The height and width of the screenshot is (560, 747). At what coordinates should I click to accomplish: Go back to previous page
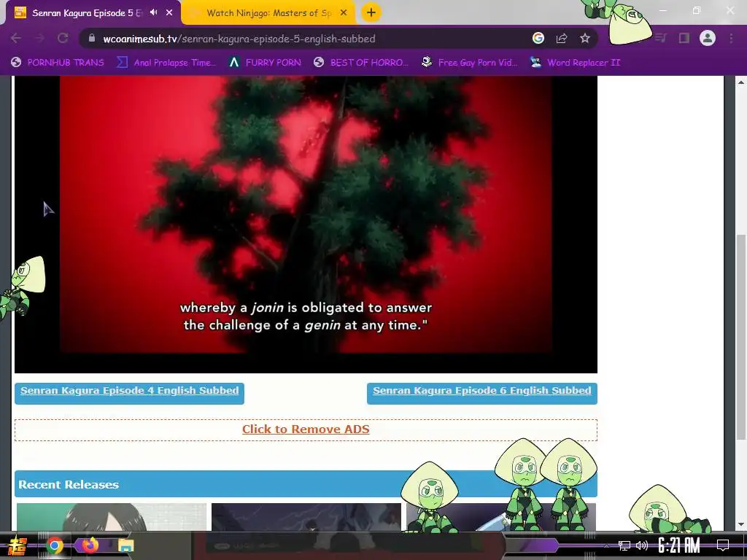tap(16, 39)
